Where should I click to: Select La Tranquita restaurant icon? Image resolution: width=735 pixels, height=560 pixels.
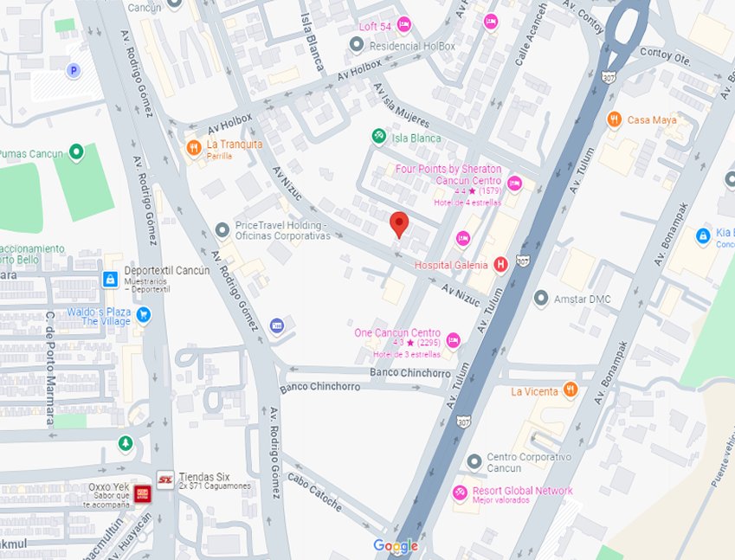194,148
